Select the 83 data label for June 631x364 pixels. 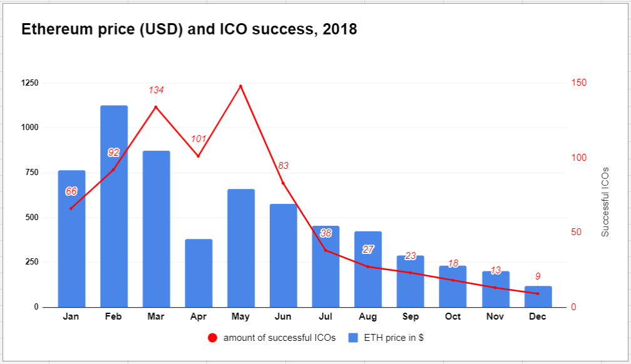pos(283,166)
